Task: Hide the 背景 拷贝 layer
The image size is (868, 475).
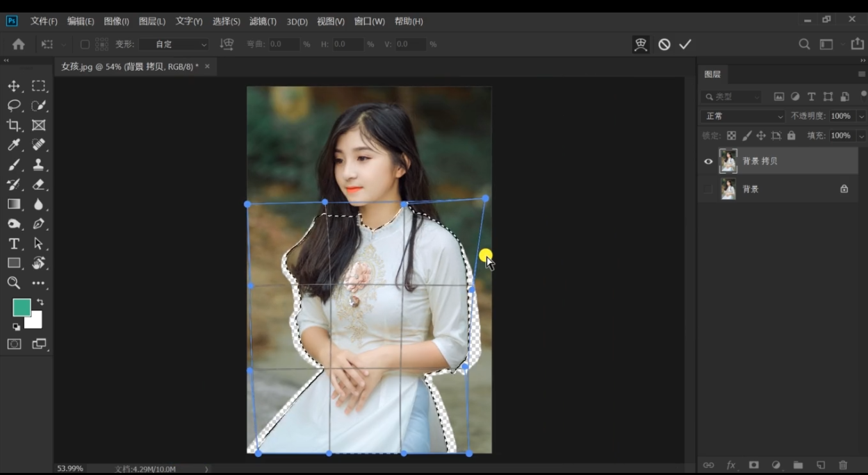Action: (x=708, y=161)
